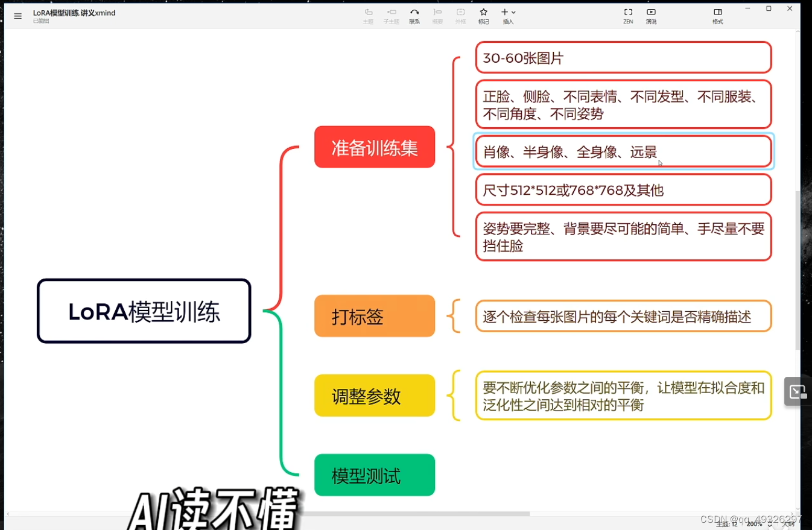Select the subtopic 30-60张图片
Viewport: 812px width, 530px height.
point(623,57)
